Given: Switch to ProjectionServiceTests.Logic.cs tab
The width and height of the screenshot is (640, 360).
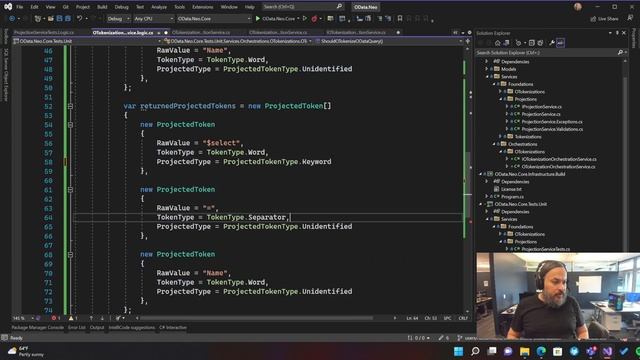Looking at the screenshot, I should 44,32.
